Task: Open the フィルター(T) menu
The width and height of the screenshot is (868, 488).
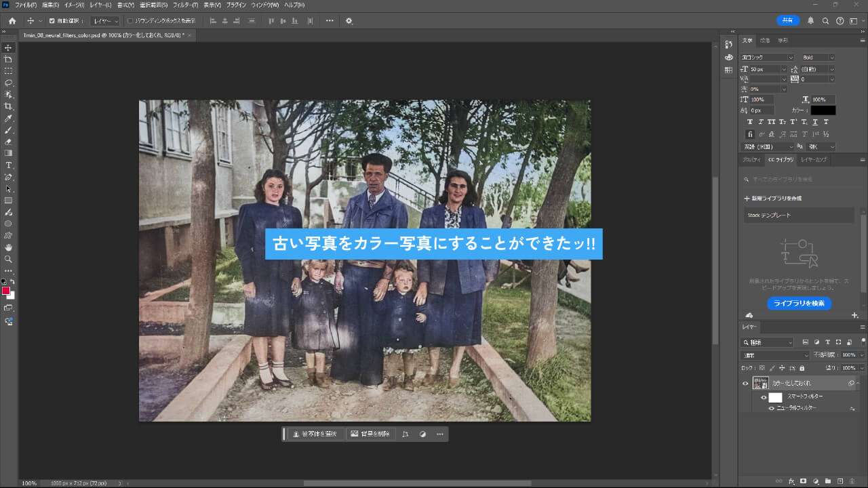Action: [x=185, y=5]
